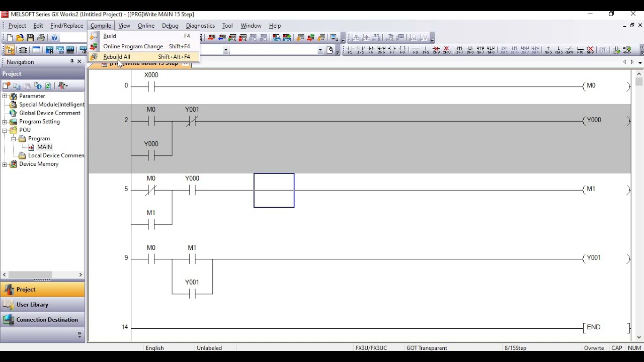Click the Read from PLC icon

coord(222,38)
